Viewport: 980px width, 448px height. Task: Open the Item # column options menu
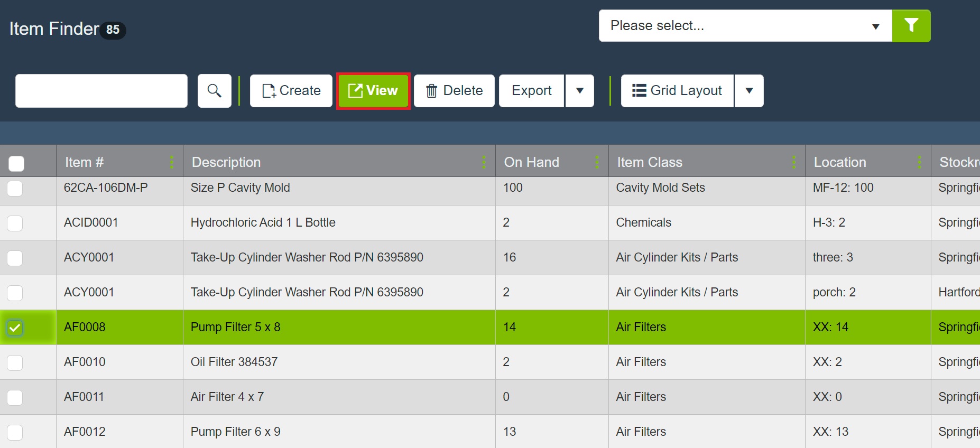pos(172,162)
